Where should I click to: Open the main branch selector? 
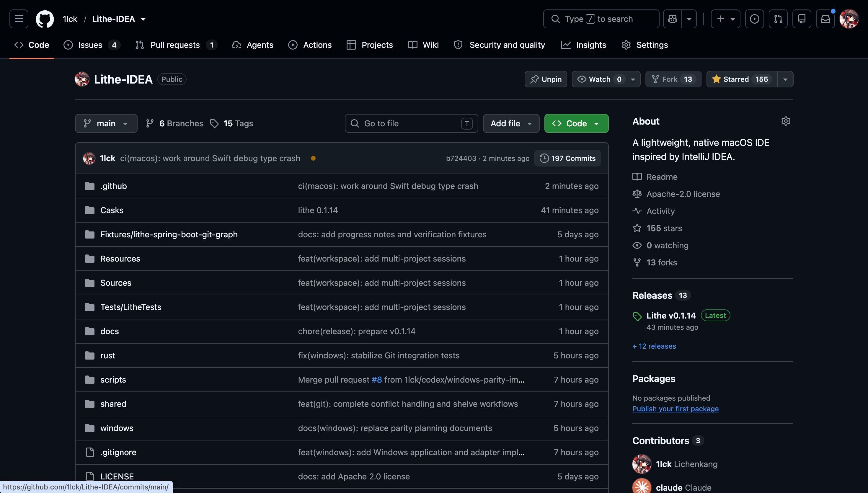coord(106,123)
